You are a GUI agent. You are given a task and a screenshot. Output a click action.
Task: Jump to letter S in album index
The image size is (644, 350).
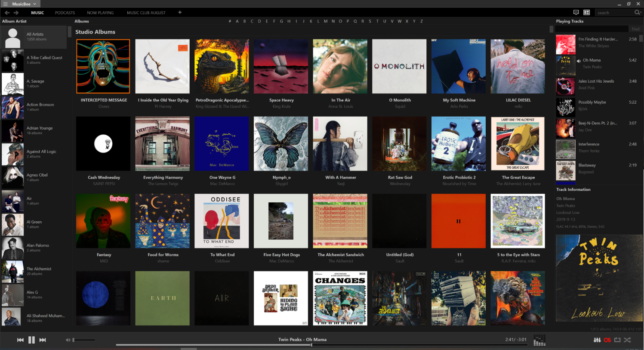pyautogui.click(x=370, y=21)
